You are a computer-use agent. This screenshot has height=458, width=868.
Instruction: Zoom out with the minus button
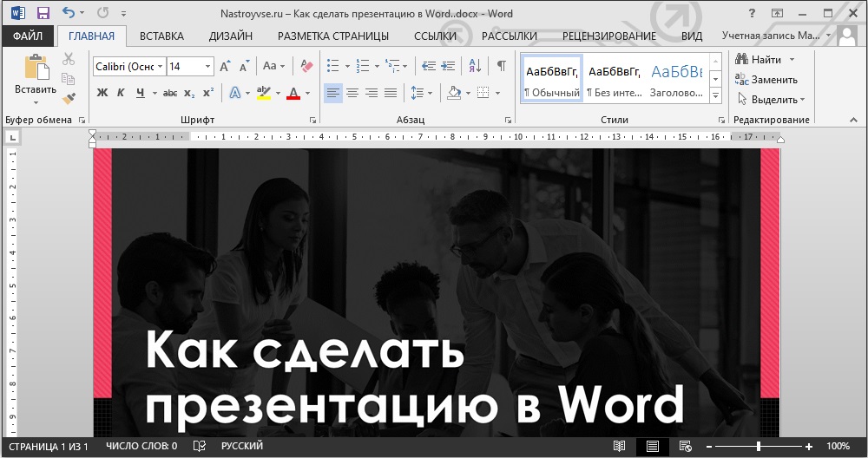[709, 447]
